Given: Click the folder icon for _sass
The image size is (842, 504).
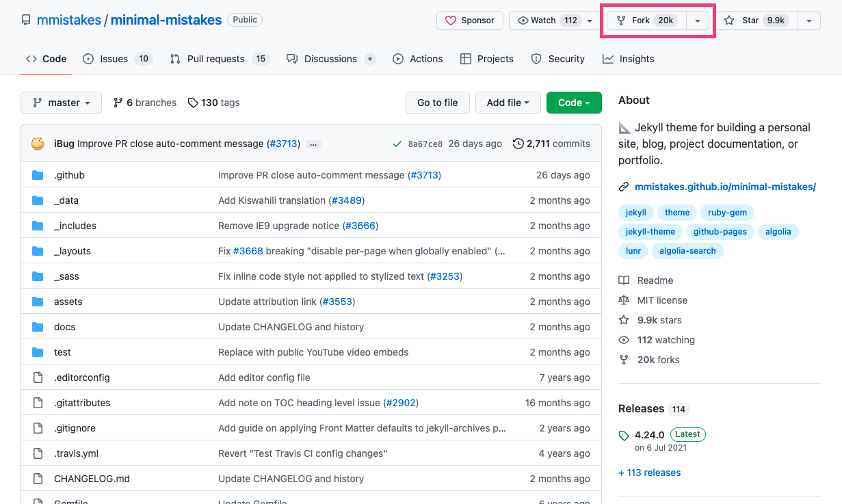Looking at the screenshot, I should [x=38, y=276].
